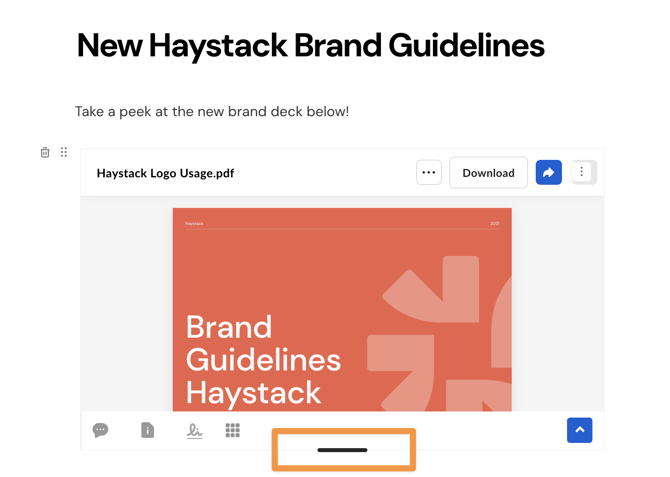
Task: Select the signature tool icon
Action: [x=194, y=430]
